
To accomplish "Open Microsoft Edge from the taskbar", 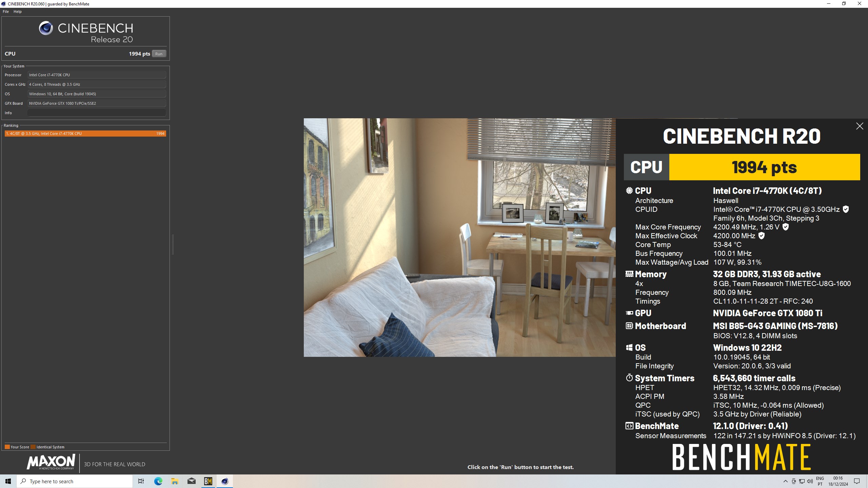I will tap(158, 481).
